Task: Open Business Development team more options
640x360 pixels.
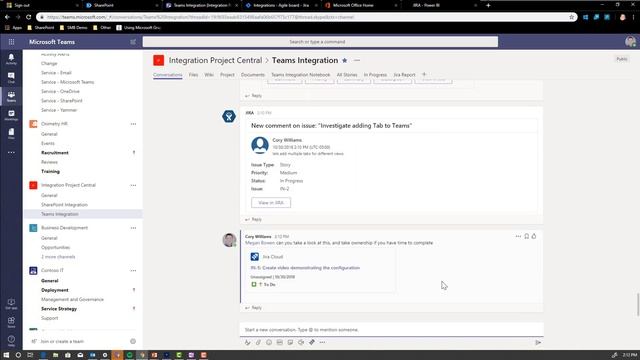Action: pos(133,228)
